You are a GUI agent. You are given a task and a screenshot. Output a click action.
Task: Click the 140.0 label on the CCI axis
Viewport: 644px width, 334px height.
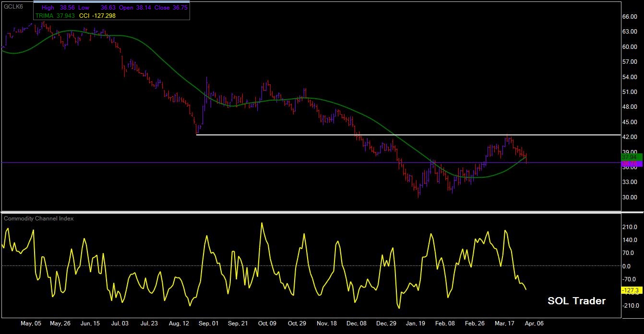[629, 240]
